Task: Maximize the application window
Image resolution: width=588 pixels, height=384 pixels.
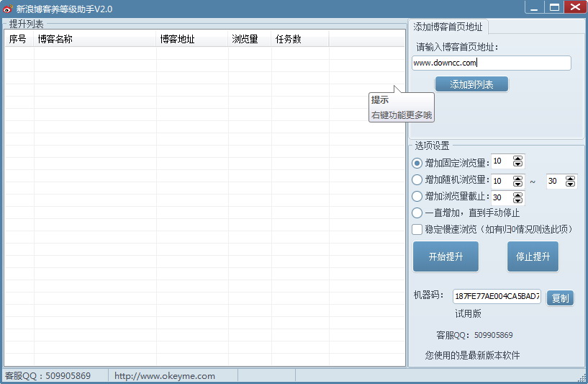Action: point(554,7)
